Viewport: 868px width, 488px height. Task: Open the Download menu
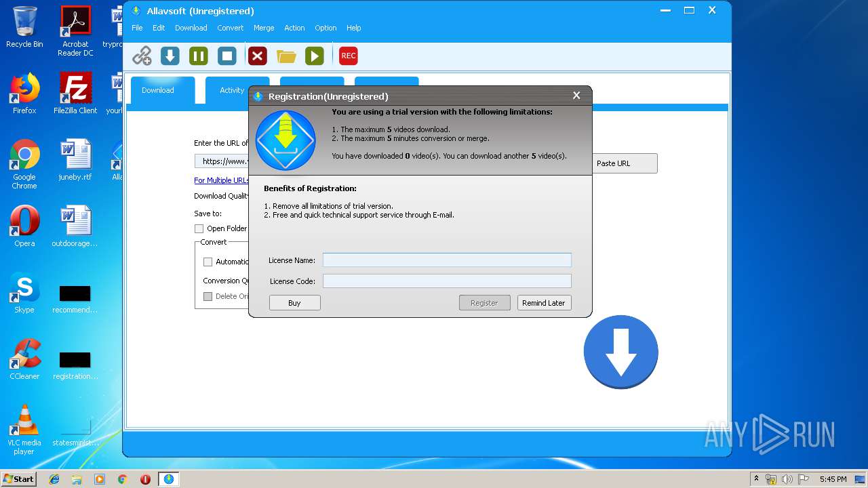[191, 28]
